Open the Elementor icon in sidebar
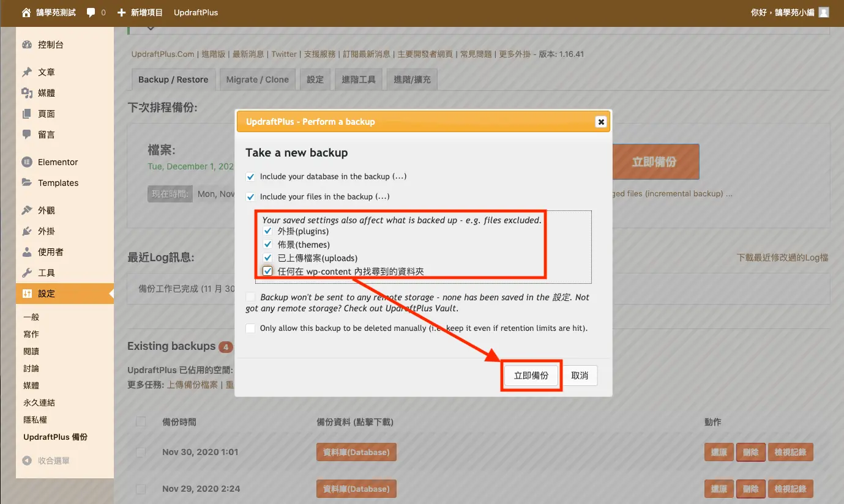Screen dimensions: 844x504 [x=27, y=162]
